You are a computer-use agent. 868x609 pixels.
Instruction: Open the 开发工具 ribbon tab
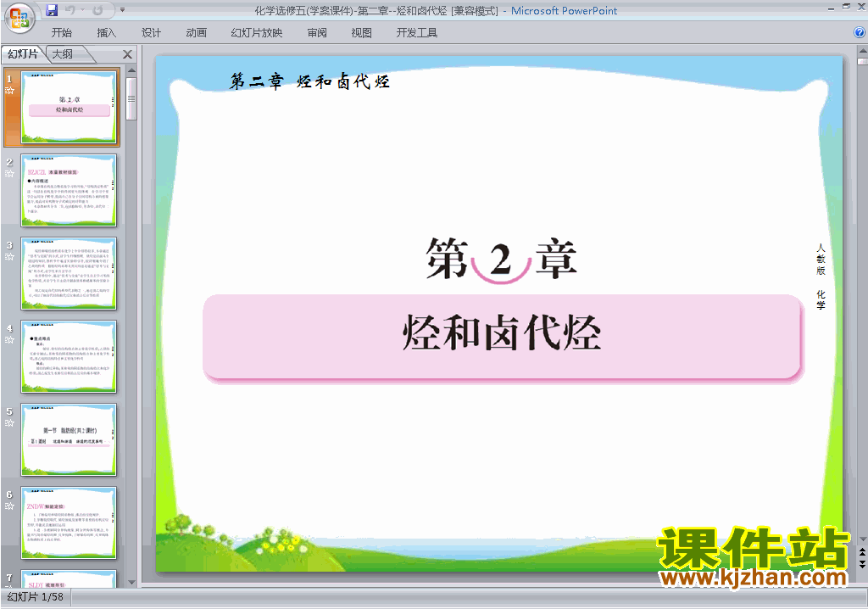416,33
